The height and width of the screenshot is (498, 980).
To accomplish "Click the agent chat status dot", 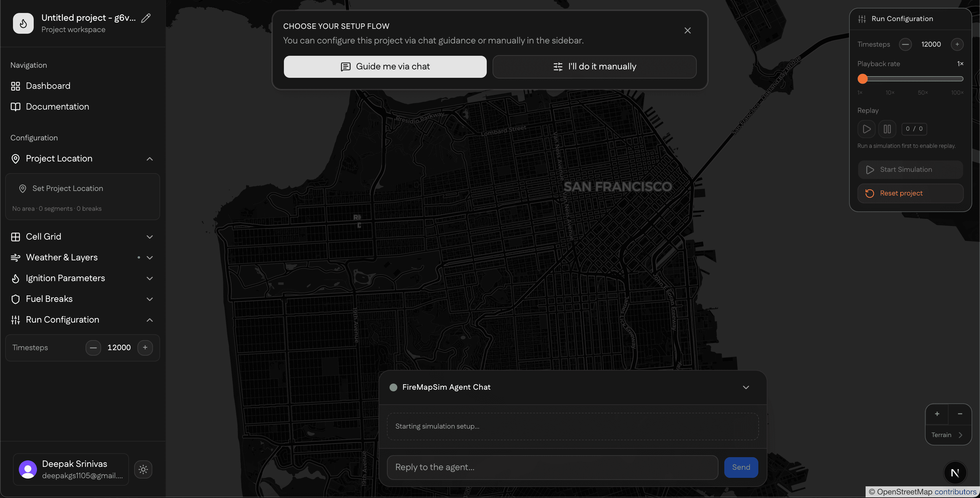I will (x=393, y=387).
